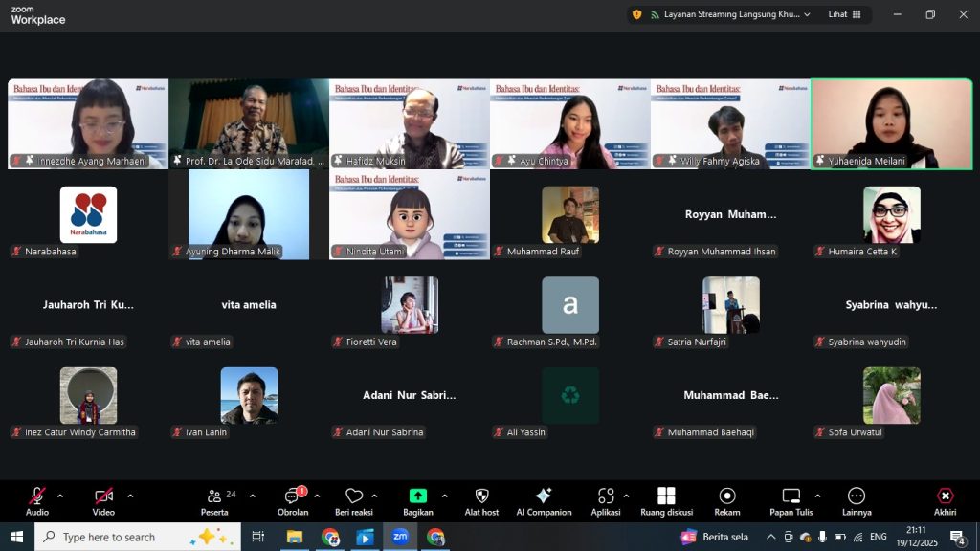The width and height of the screenshot is (980, 551).
Task: Click the Akhiri end meeting button
Action: (x=945, y=499)
